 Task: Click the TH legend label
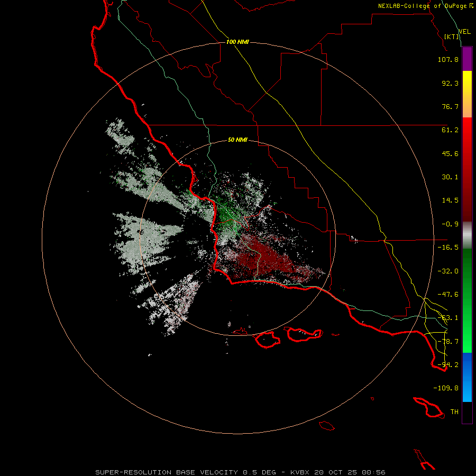(x=454, y=412)
